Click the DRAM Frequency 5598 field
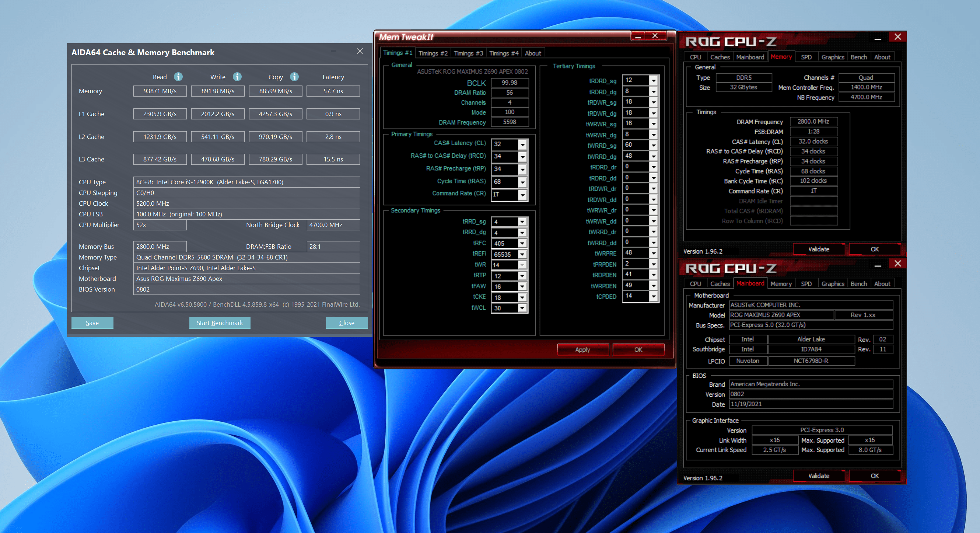Image resolution: width=980 pixels, height=533 pixels. click(x=510, y=122)
